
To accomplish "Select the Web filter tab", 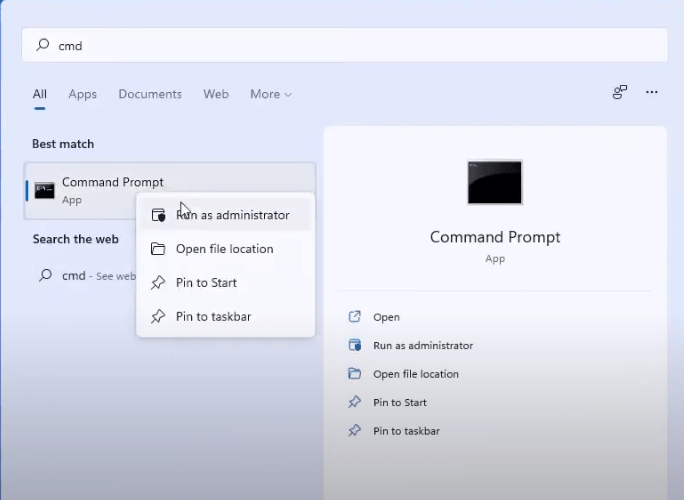I will pos(216,94).
